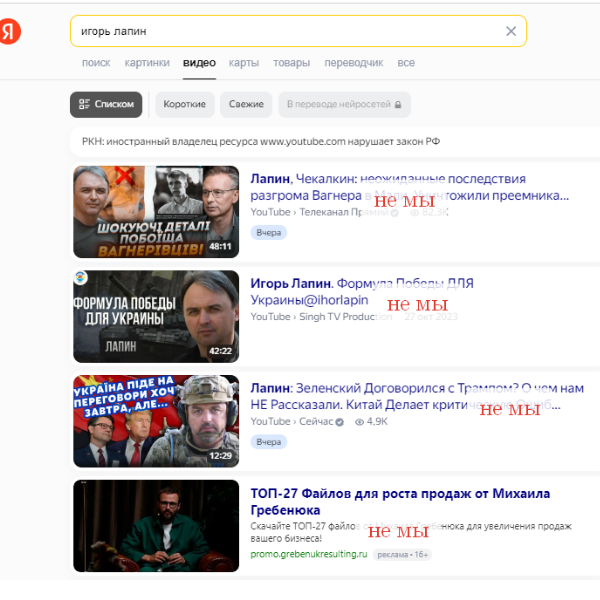Open 'Игорь Лапин. Формула Победы' title link

[362, 292]
